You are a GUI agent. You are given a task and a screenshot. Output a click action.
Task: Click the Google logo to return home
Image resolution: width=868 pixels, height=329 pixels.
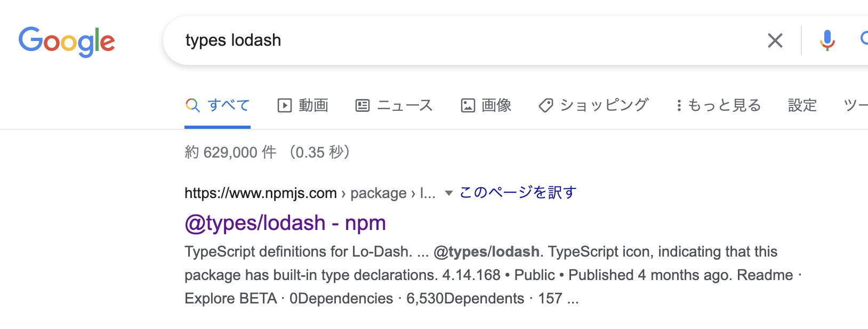(x=67, y=41)
